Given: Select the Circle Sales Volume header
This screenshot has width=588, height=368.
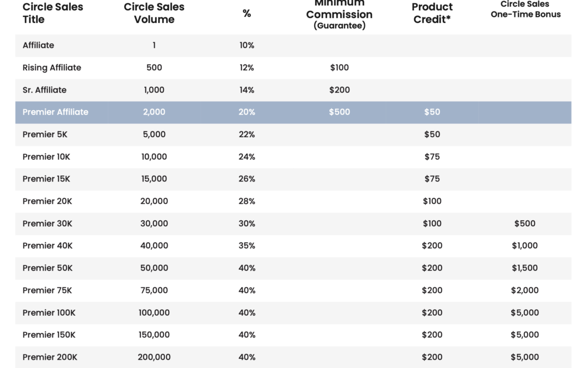Looking at the screenshot, I should click(154, 13).
